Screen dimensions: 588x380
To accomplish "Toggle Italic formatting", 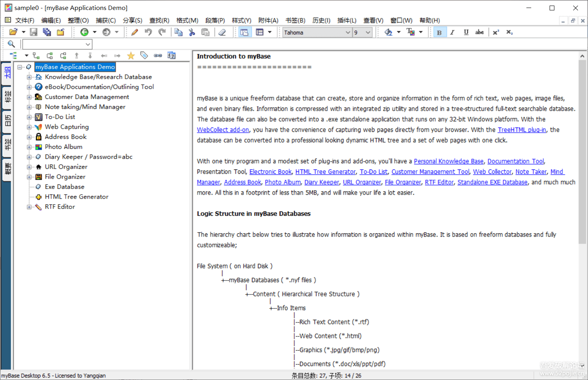I will click(x=452, y=32).
